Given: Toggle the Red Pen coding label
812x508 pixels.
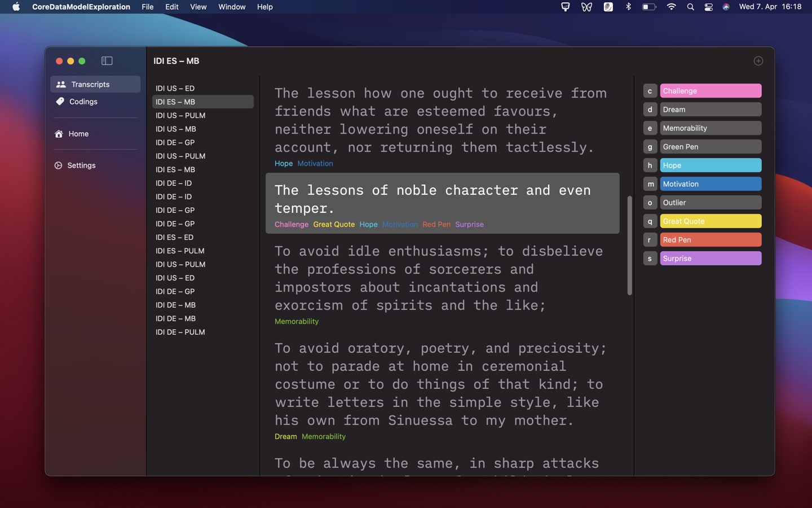Looking at the screenshot, I should [x=710, y=240].
